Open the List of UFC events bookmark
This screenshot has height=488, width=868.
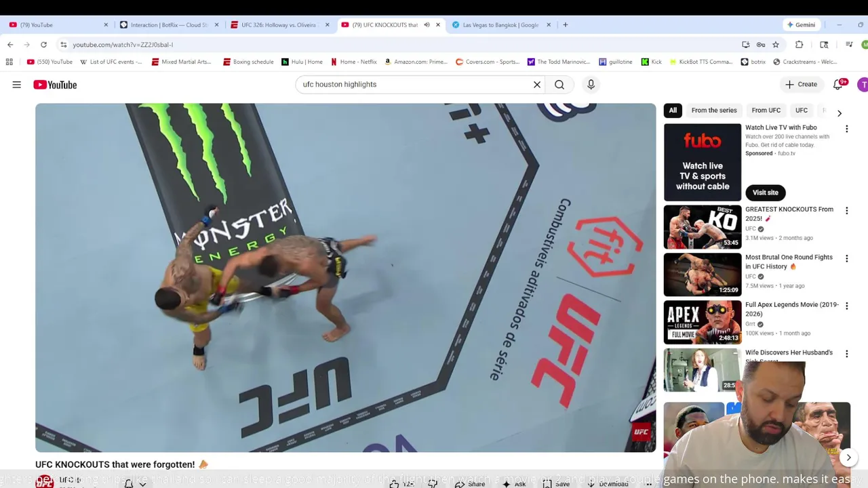(111, 62)
